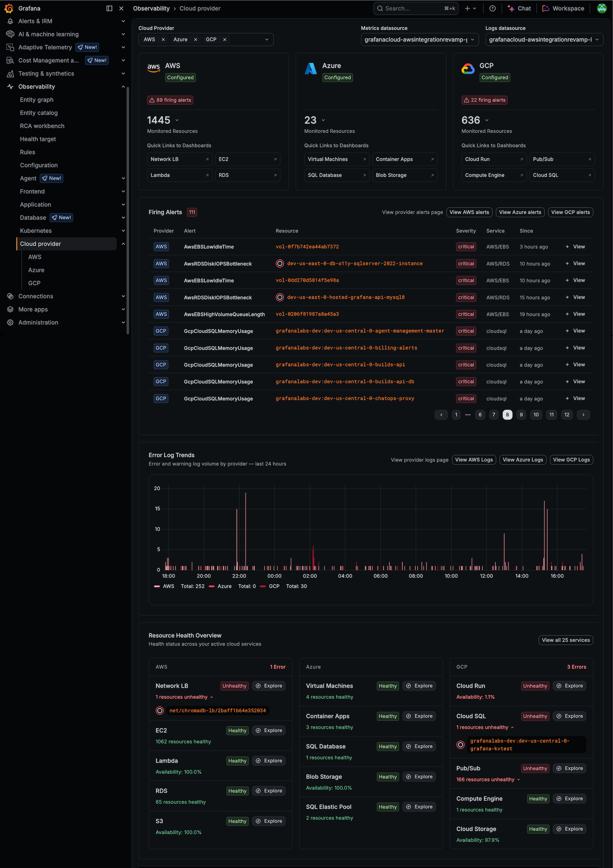Open the Chat assistant sparkle icon

point(511,8)
